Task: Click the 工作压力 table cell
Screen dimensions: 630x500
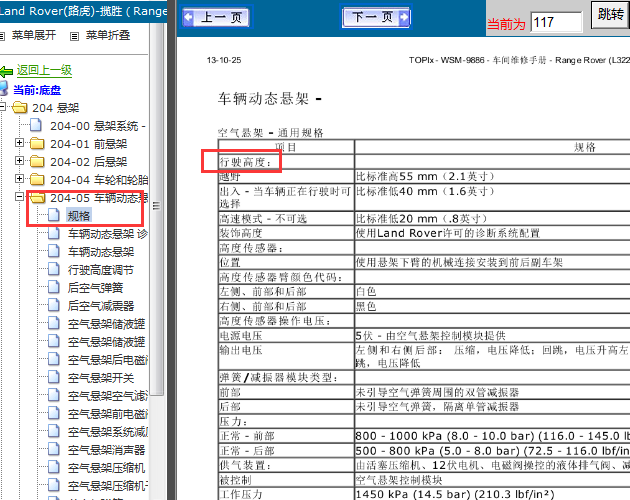Action: point(286,494)
